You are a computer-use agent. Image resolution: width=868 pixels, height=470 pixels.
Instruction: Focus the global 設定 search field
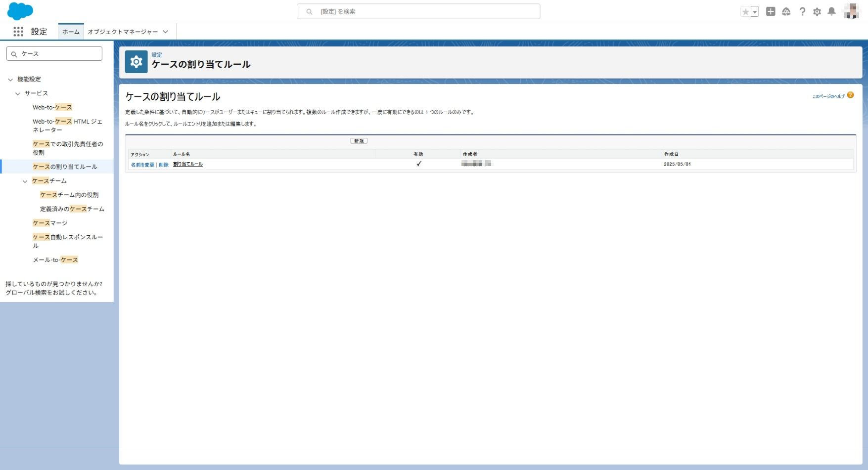418,11
